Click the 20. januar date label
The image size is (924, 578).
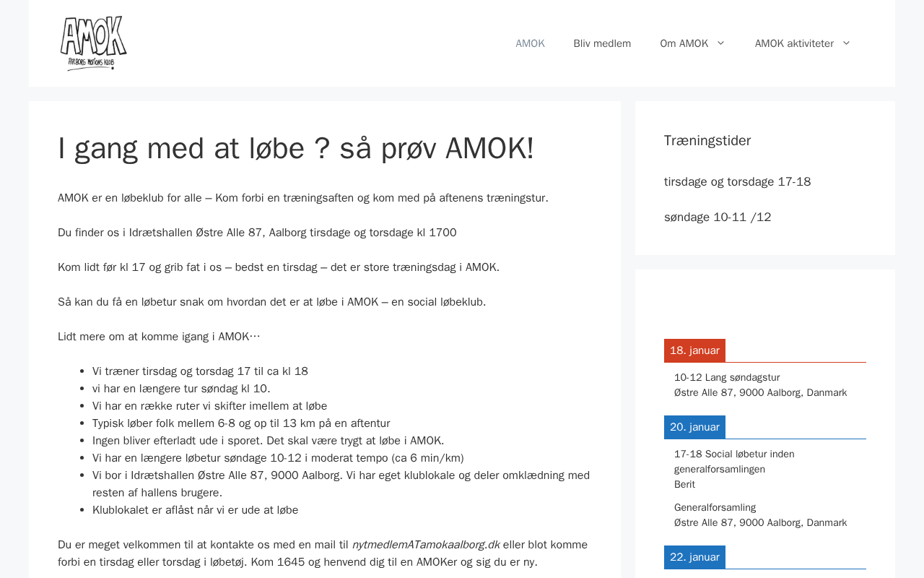pos(694,427)
